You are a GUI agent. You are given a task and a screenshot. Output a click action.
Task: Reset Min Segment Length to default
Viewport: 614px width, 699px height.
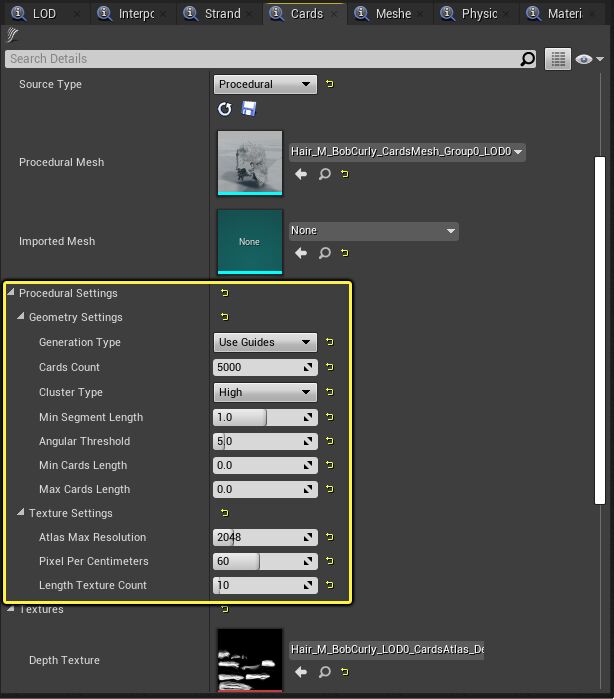point(330,417)
